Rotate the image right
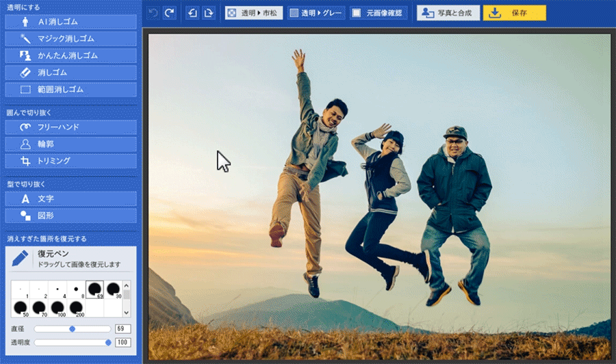 (208, 13)
